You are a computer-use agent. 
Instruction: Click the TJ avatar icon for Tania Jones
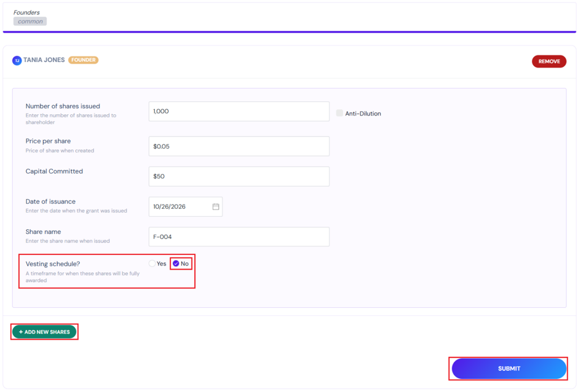pos(17,60)
